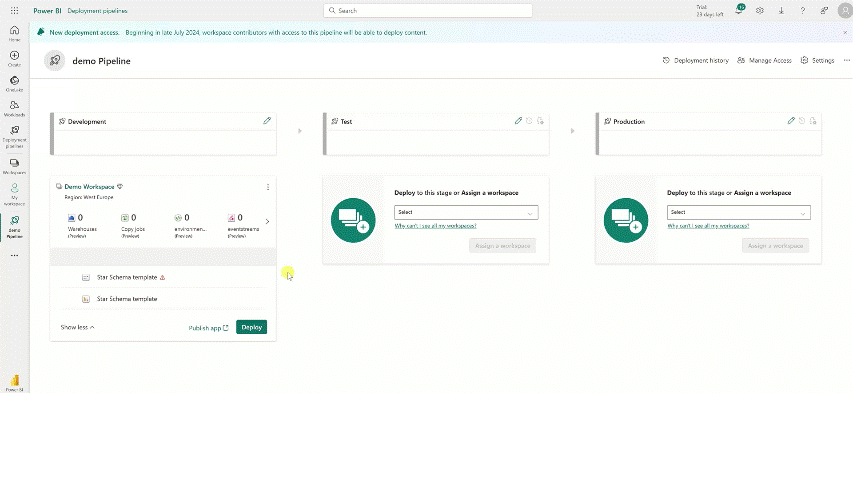Open notifications bell in top bar
Screen dimensions: 853x480
click(x=740, y=10)
